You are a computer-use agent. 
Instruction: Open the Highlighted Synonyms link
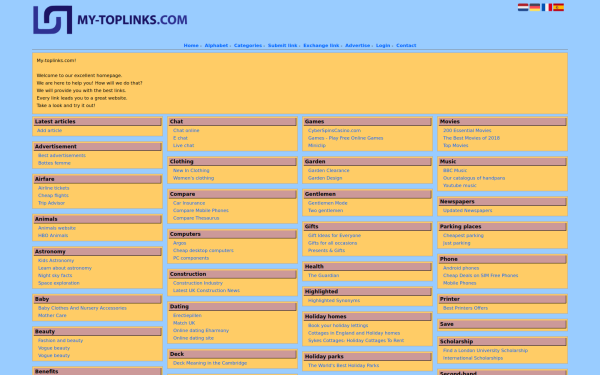(334, 301)
